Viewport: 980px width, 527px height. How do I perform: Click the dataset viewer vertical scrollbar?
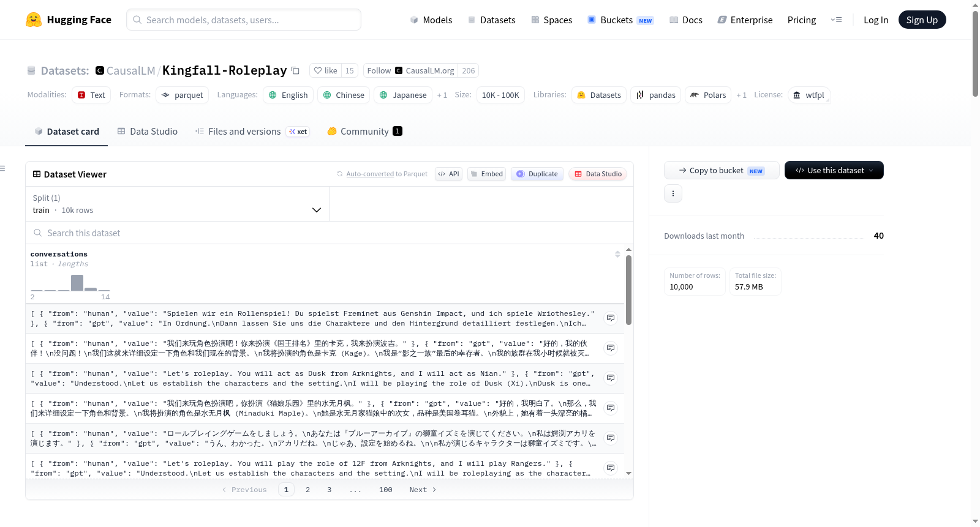coord(628,290)
